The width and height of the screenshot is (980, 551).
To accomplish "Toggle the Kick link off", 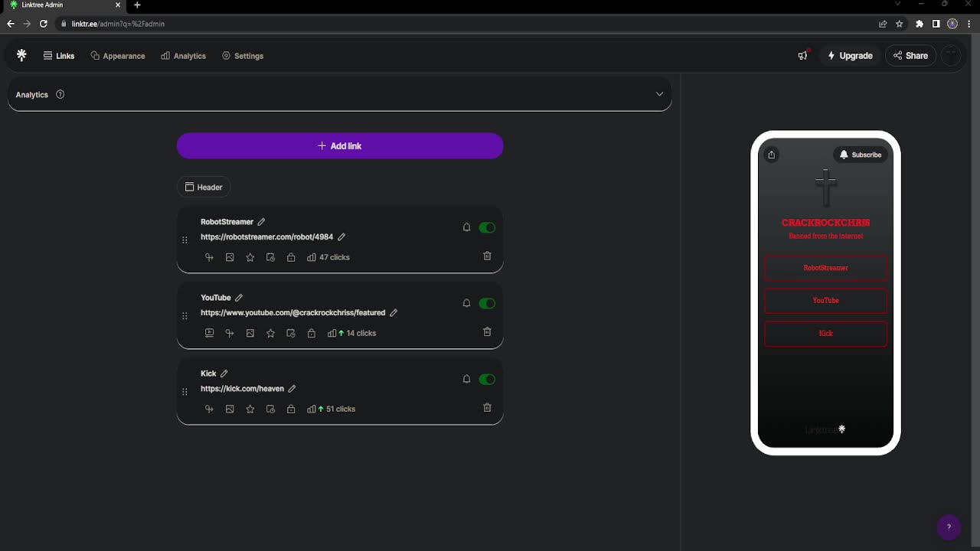I will click(x=487, y=379).
